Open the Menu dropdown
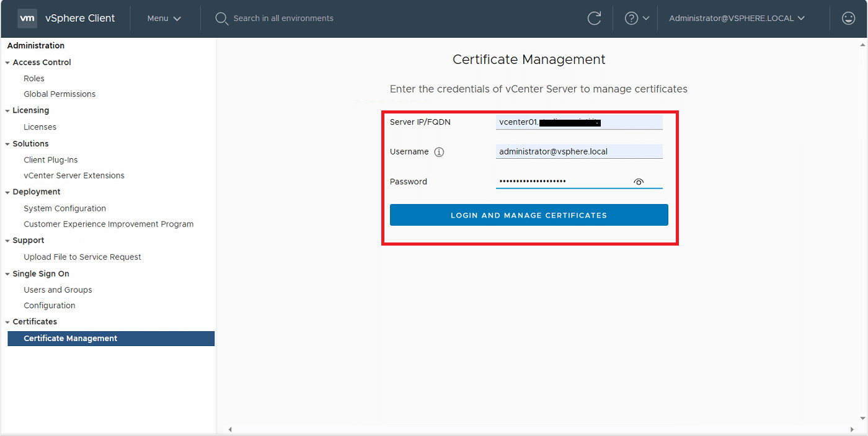 164,18
